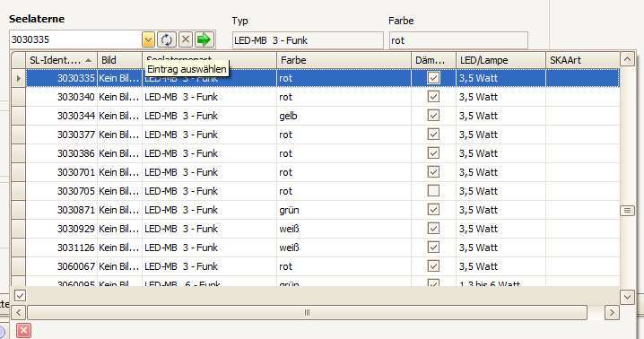Screen dimensions: 644x339
Task: Select the row with ident 3030344
Action: pyautogui.click(x=323, y=116)
